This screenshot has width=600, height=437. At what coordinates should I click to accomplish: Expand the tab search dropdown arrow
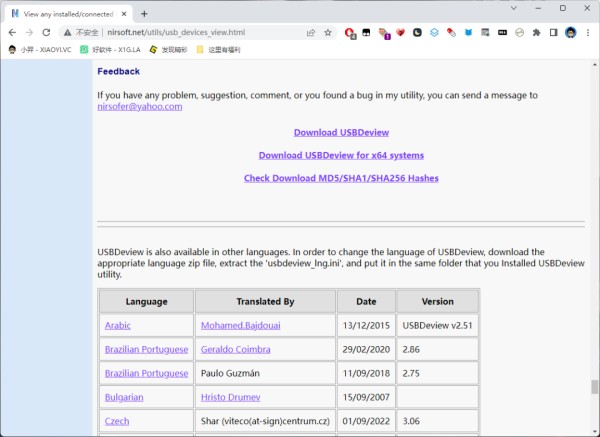coord(514,8)
